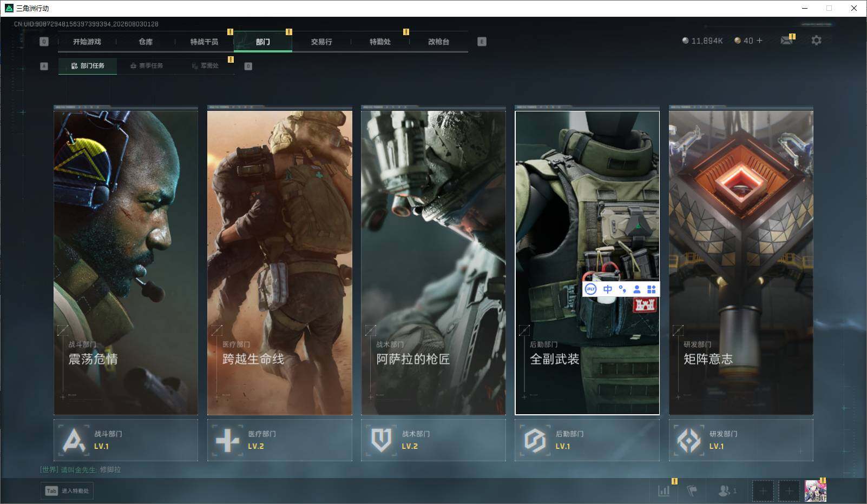
Task: Open the 开始游戏 tab
Action: (87, 42)
